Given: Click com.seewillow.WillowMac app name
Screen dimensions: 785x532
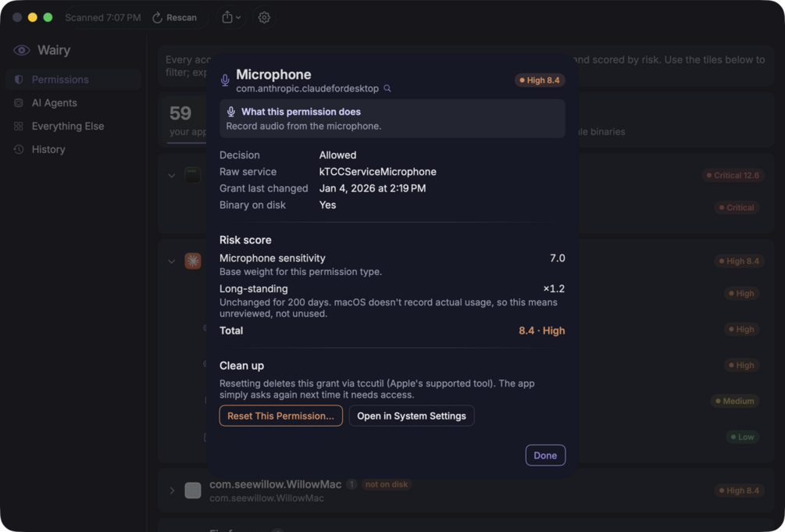Looking at the screenshot, I should click(276, 484).
